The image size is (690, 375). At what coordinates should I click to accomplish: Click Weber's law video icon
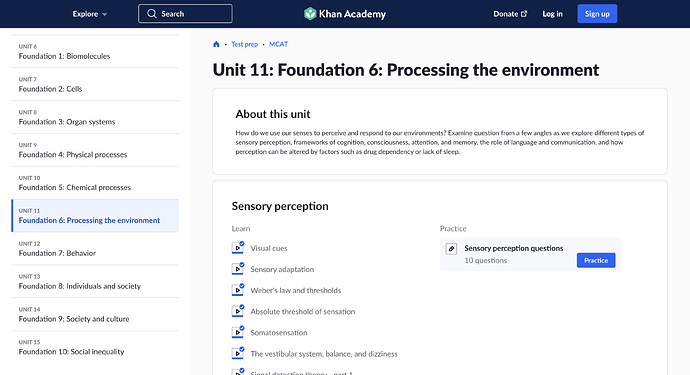(x=238, y=290)
